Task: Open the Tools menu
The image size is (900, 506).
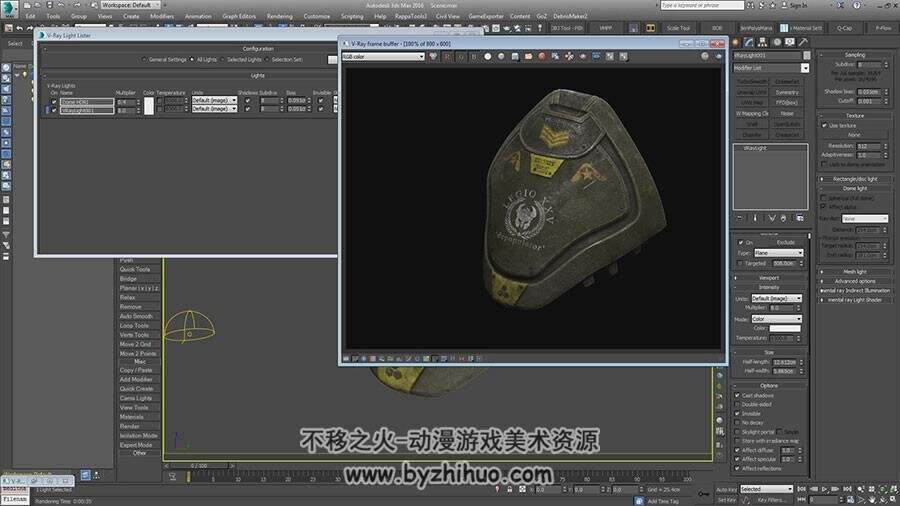Action: (53, 16)
